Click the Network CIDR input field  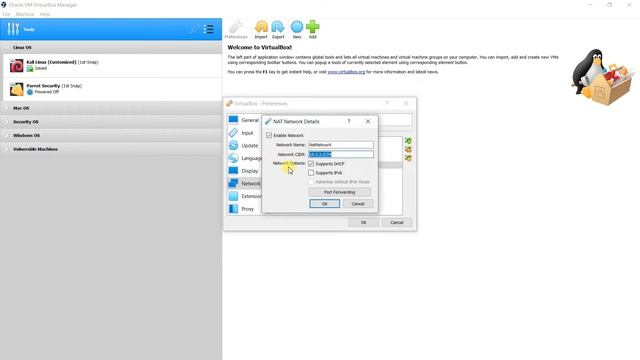click(x=340, y=154)
